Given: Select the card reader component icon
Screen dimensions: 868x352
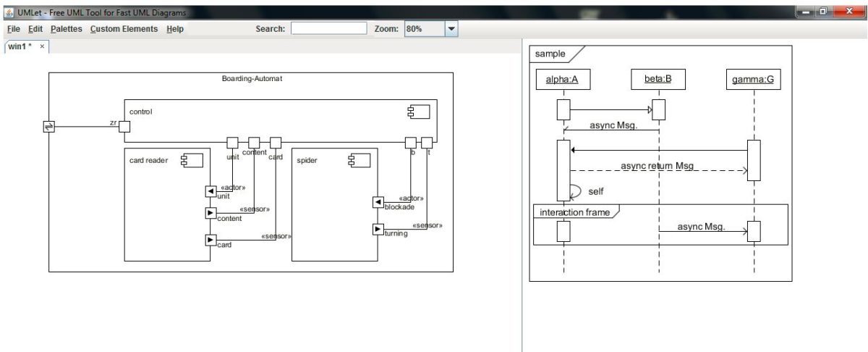Looking at the screenshot, I should click(192, 160).
